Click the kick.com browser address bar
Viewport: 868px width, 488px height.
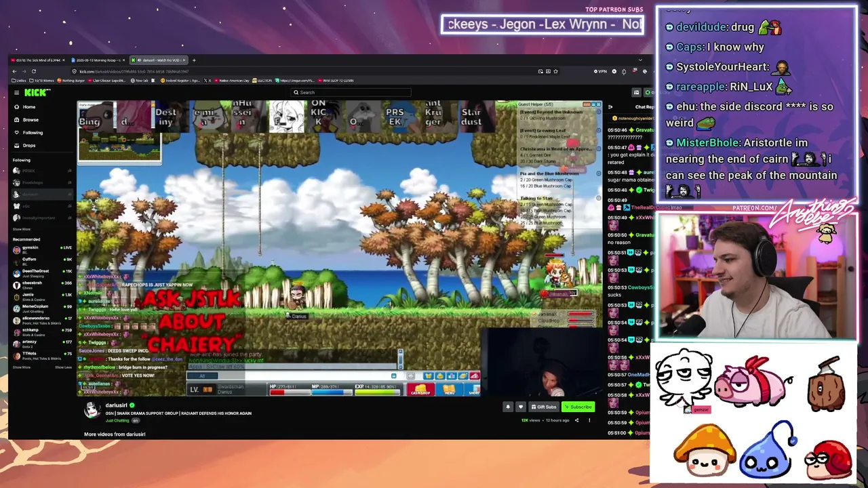(x=305, y=71)
